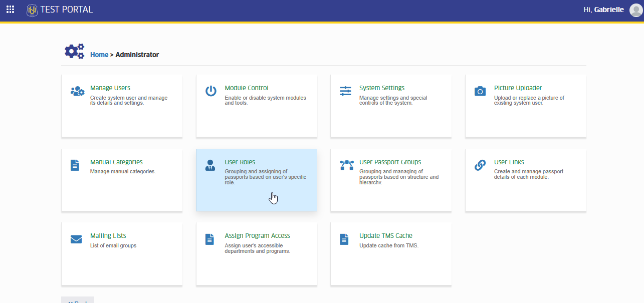Click the 'Hi, Gabrielle' greeting text

point(604,10)
